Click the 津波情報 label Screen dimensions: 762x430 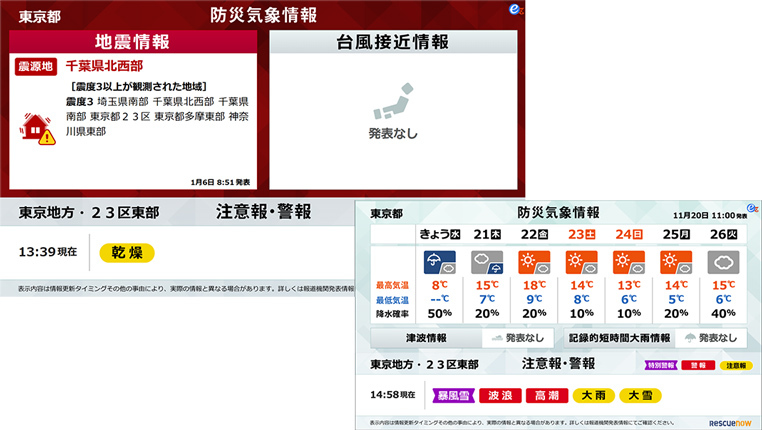point(426,338)
